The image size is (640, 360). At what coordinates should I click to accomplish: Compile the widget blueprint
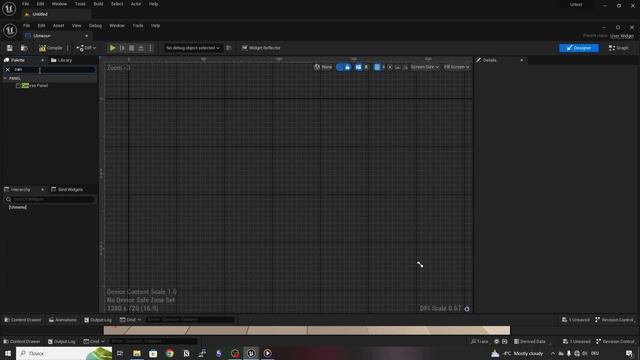click(51, 48)
